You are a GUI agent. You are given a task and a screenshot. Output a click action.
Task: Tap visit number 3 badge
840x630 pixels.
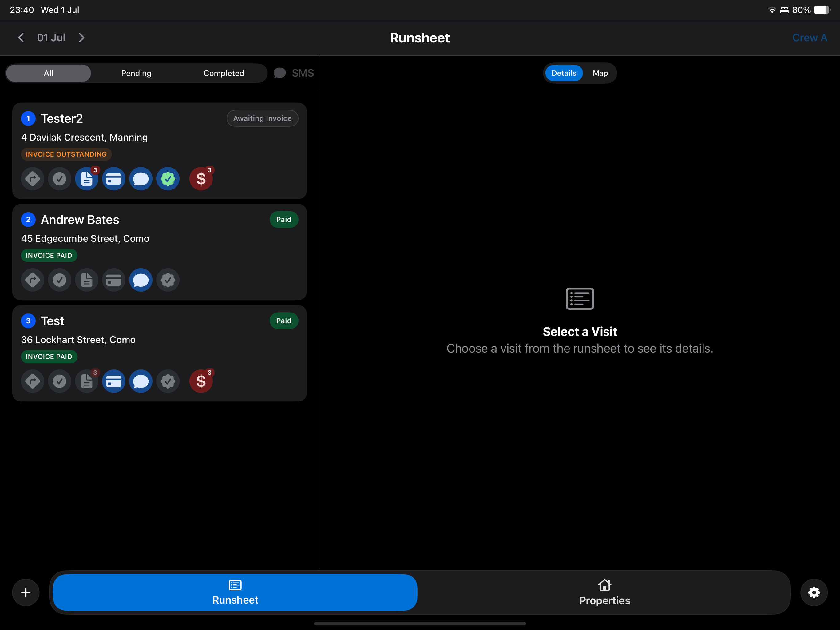click(x=28, y=321)
